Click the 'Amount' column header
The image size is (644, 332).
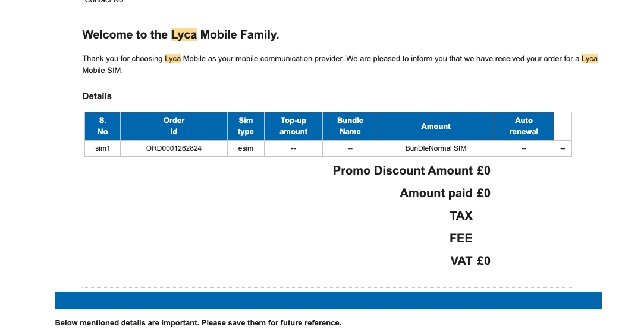[436, 126]
